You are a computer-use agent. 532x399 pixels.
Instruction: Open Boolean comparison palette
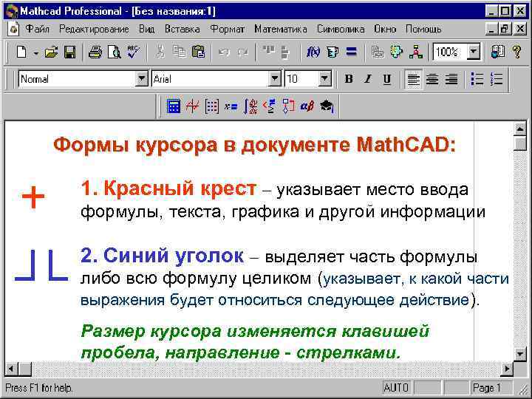click(270, 106)
